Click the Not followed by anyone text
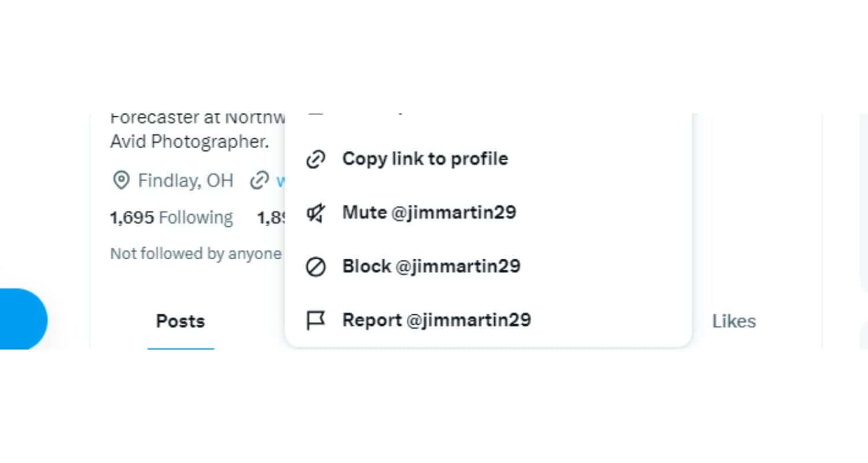The width and height of the screenshot is (868, 463). click(196, 253)
